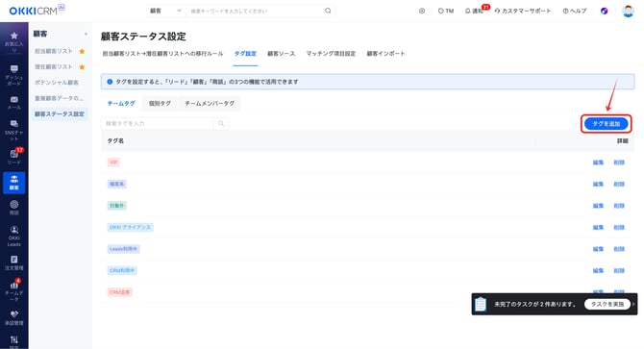Click the tag search input field
Image resolution: width=644 pixels, height=349 pixels.
158,124
